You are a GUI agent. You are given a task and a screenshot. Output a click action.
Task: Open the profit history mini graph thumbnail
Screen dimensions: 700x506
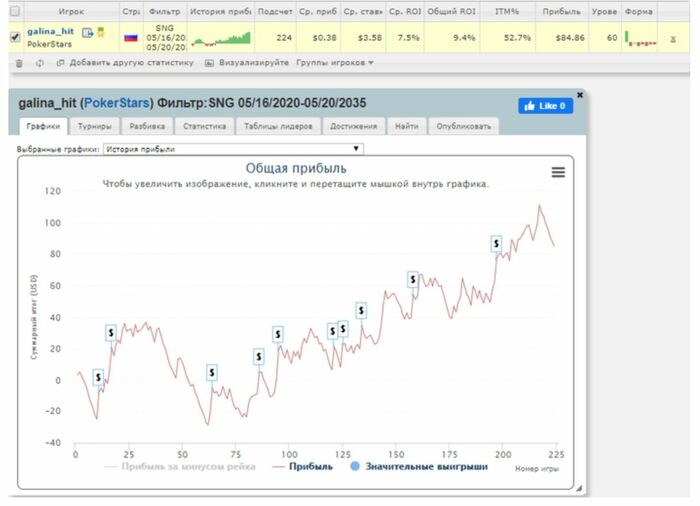(x=221, y=38)
